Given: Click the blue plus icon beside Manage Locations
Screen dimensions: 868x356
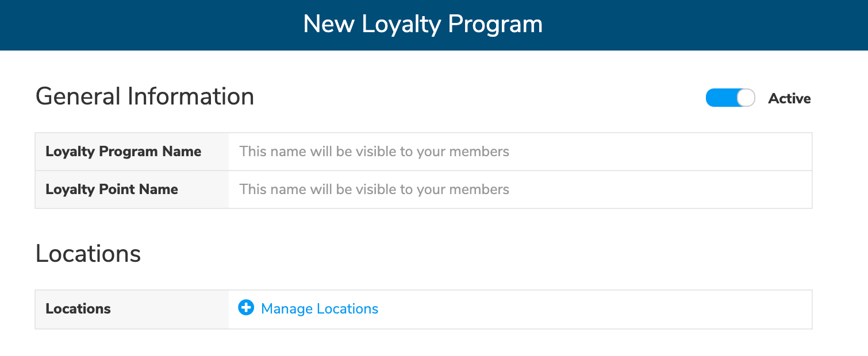Looking at the screenshot, I should click(245, 308).
